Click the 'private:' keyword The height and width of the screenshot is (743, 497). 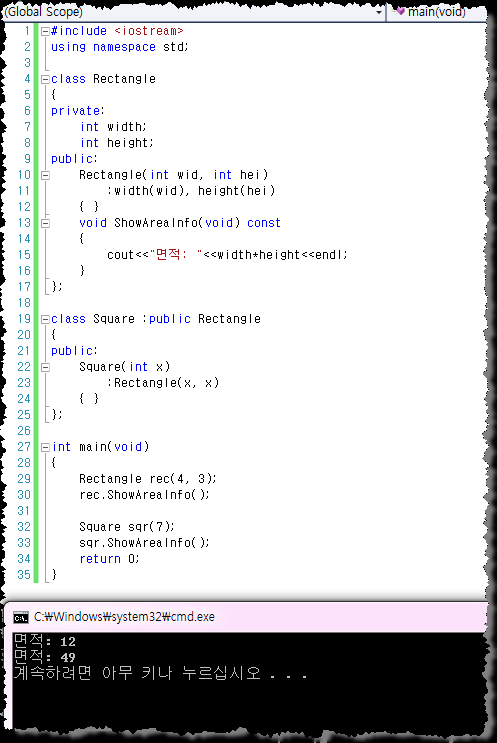78,111
